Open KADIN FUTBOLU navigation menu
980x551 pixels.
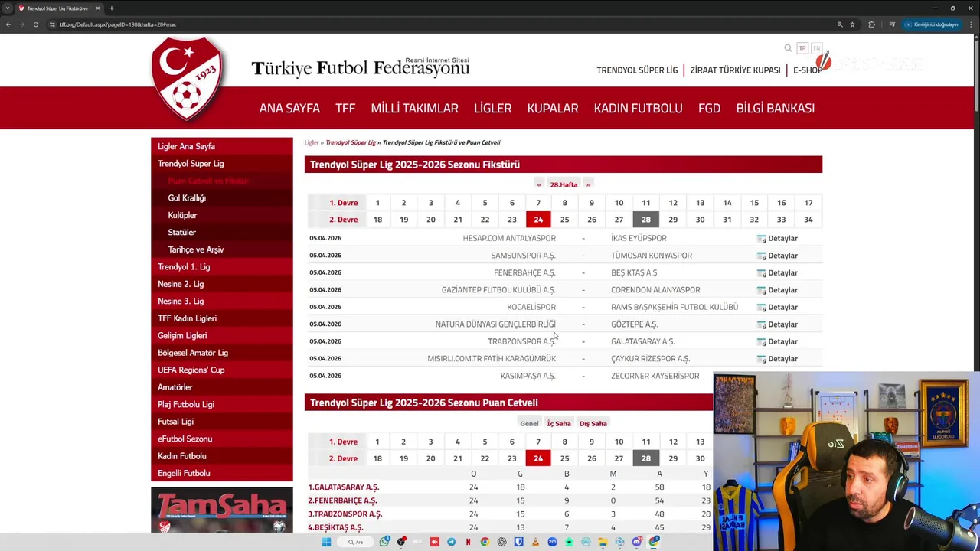pyautogui.click(x=638, y=108)
